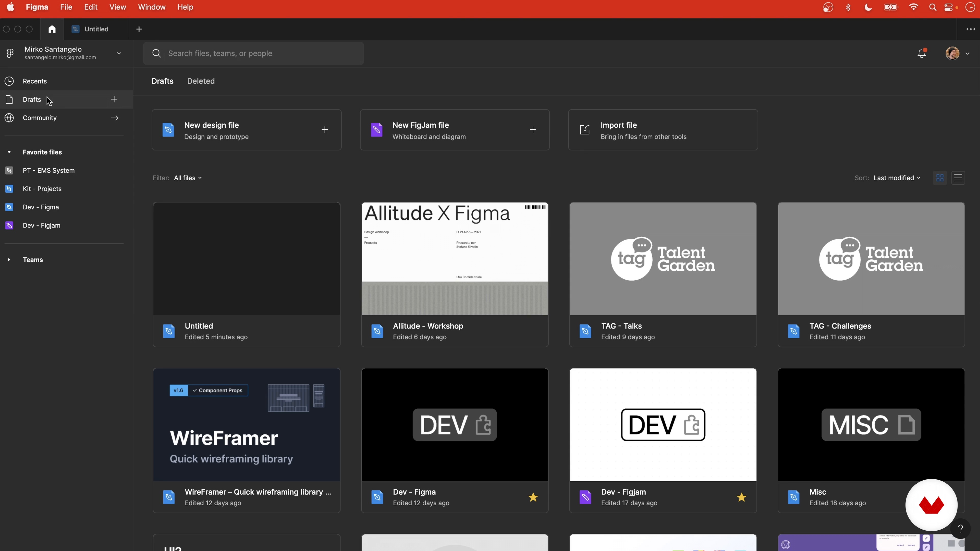
Task: Open Allitude - Workshop thumbnail
Action: click(x=455, y=259)
